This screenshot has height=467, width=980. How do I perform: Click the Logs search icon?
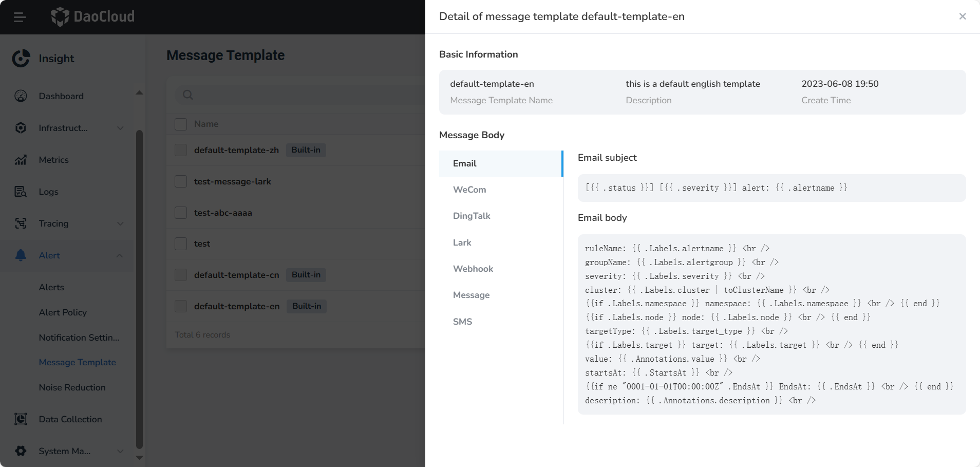pyautogui.click(x=21, y=192)
